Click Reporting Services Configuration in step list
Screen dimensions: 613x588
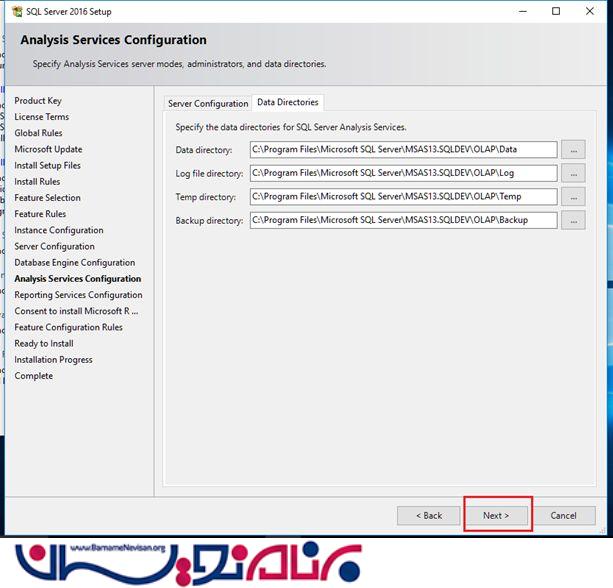point(78,295)
